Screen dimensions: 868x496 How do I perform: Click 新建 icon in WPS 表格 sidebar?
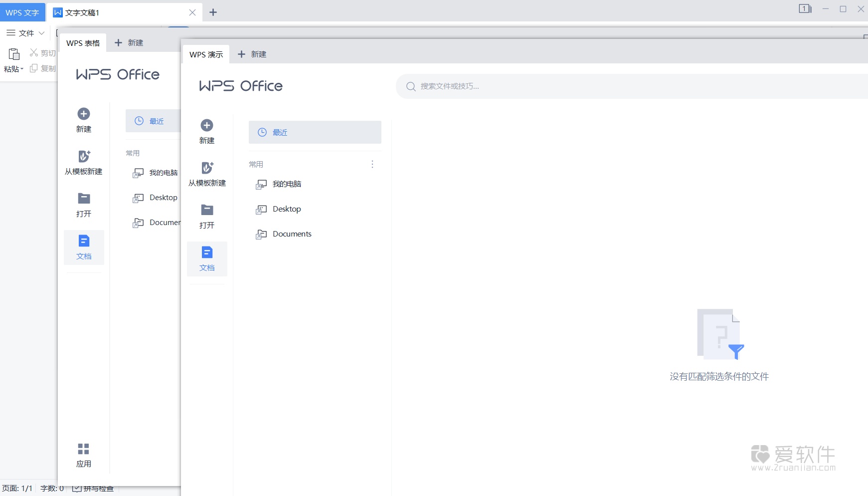pyautogui.click(x=84, y=114)
